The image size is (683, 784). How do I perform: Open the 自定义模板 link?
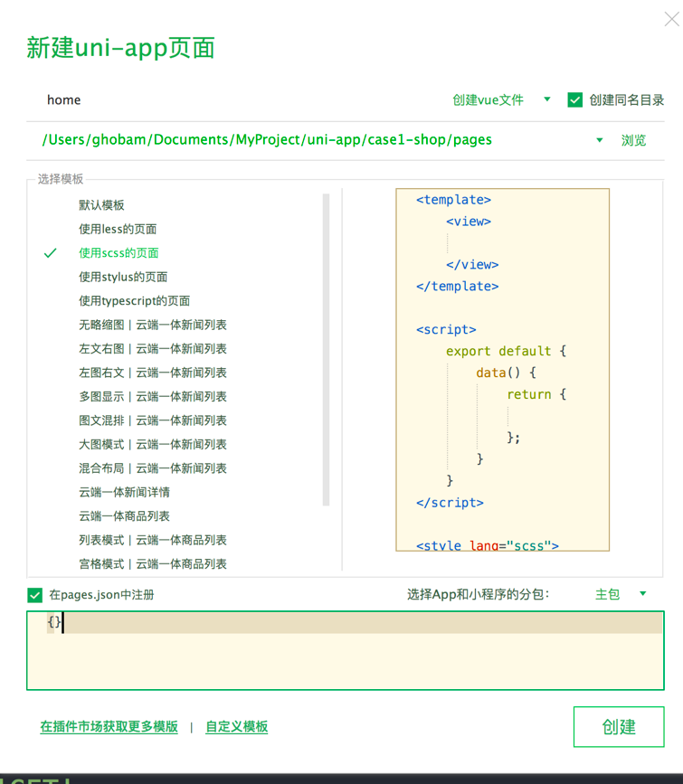[x=237, y=726]
